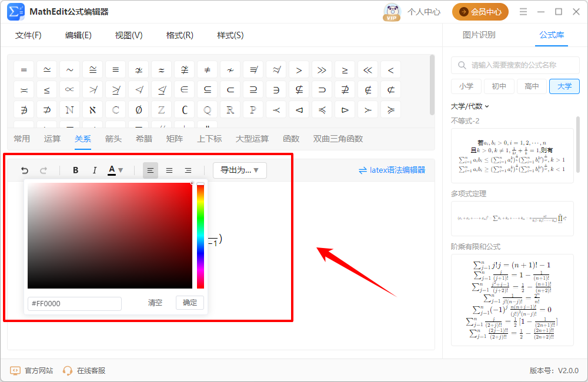588x382 pixels.
Task: Insert the tilde similar-to symbol
Action: pyautogui.click(x=70, y=70)
